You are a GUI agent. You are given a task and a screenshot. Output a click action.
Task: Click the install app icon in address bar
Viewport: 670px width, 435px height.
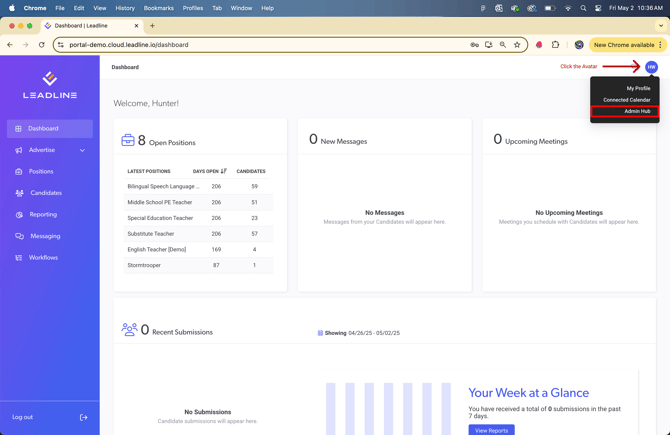[x=488, y=44]
